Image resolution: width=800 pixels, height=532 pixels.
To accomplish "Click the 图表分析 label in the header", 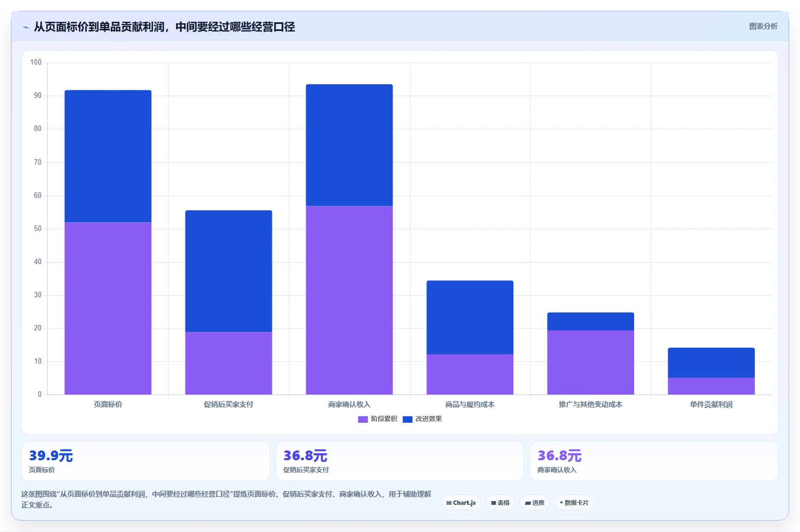I will pyautogui.click(x=763, y=26).
